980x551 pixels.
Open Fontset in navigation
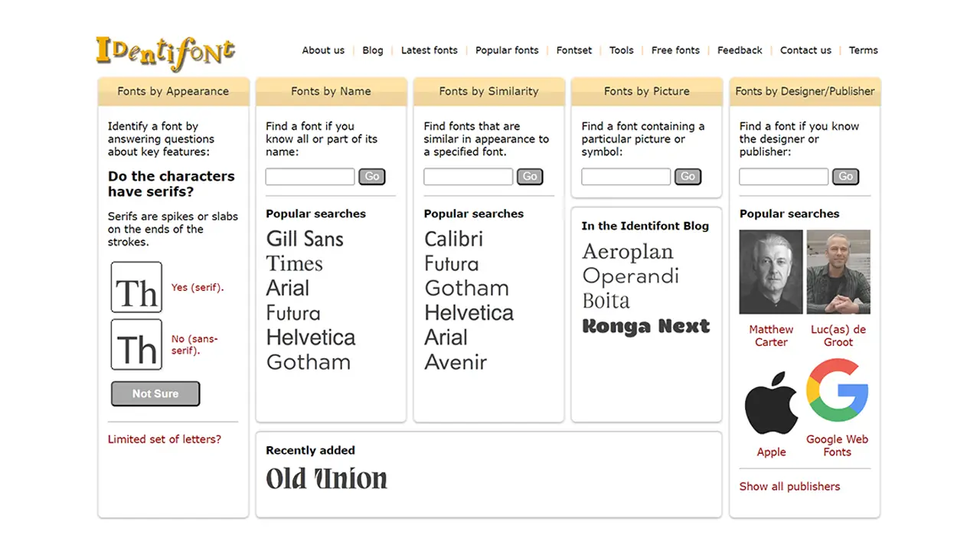(x=574, y=51)
